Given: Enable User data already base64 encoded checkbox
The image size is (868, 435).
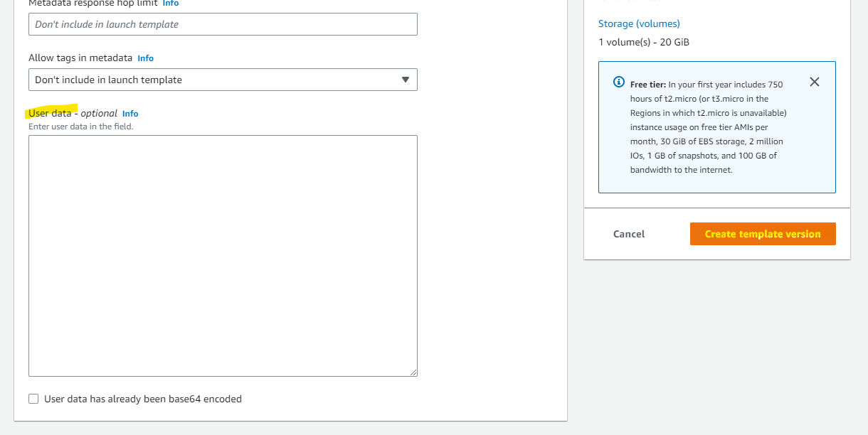Looking at the screenshot, I should tap(33, 399).
